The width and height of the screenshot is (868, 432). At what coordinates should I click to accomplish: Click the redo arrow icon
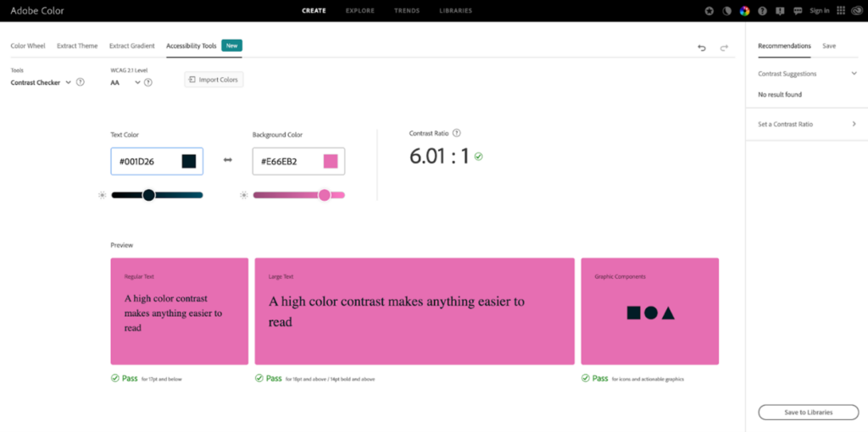click(x=724, y=48)
